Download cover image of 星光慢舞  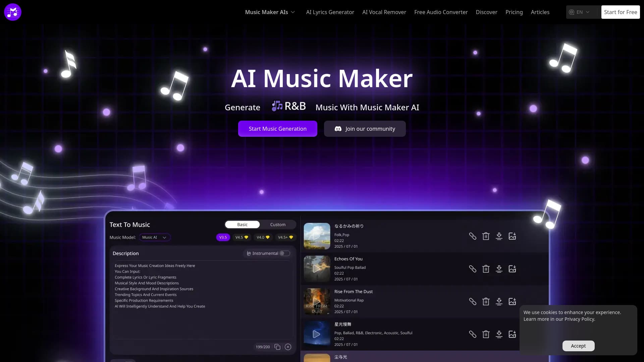(512, 334)
